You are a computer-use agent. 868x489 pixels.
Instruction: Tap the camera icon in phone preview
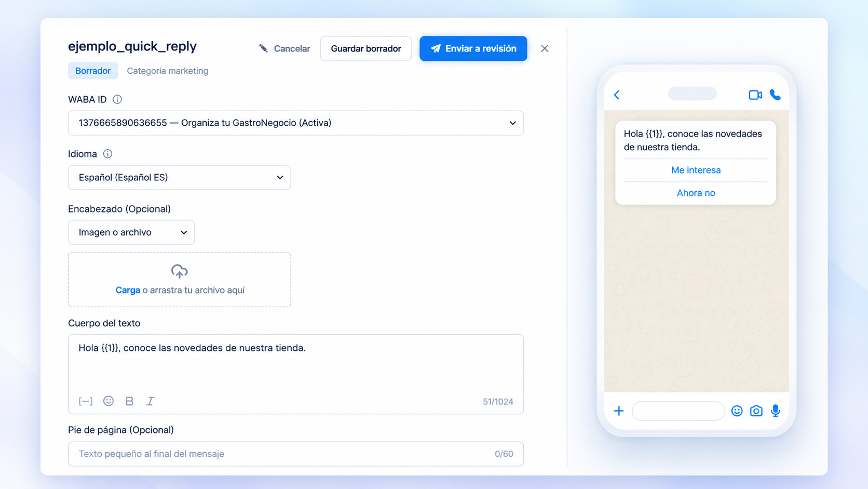click(x=756, y=411)
